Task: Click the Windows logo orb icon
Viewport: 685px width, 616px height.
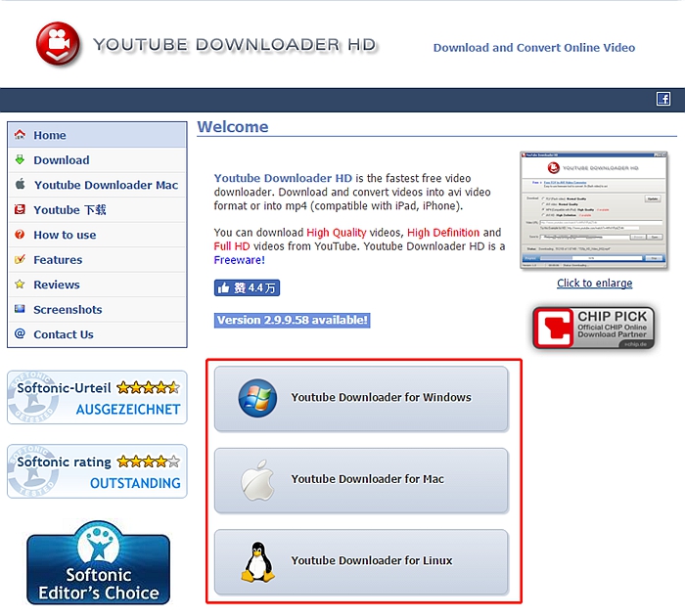Action: click(x=257, y=398)
